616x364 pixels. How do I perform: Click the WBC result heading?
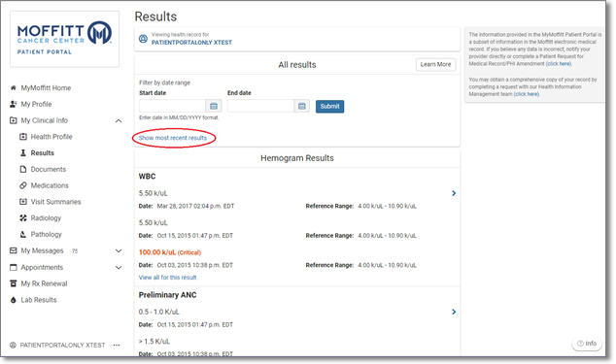coord(147,177)
